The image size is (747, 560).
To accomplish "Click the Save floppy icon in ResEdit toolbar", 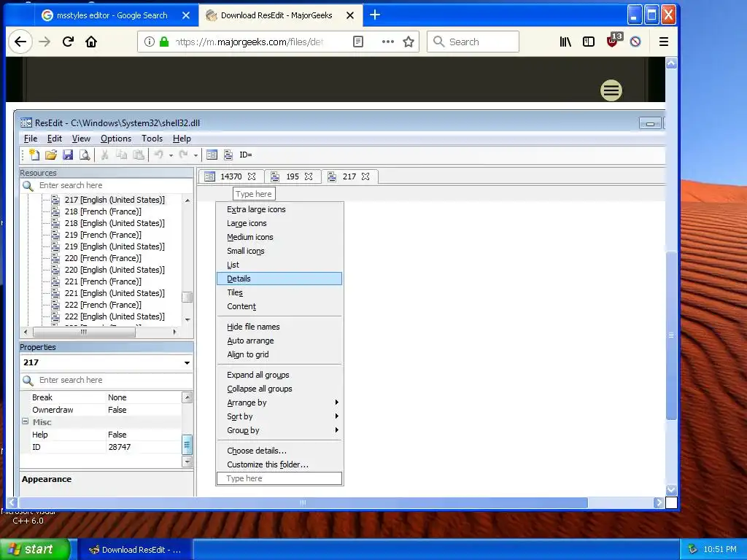I will click(x=68, y=155).
